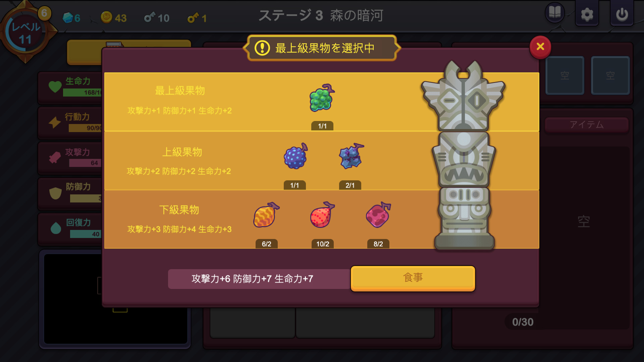
Task: Click the 生命力 health bar
Action: [83, 93]
